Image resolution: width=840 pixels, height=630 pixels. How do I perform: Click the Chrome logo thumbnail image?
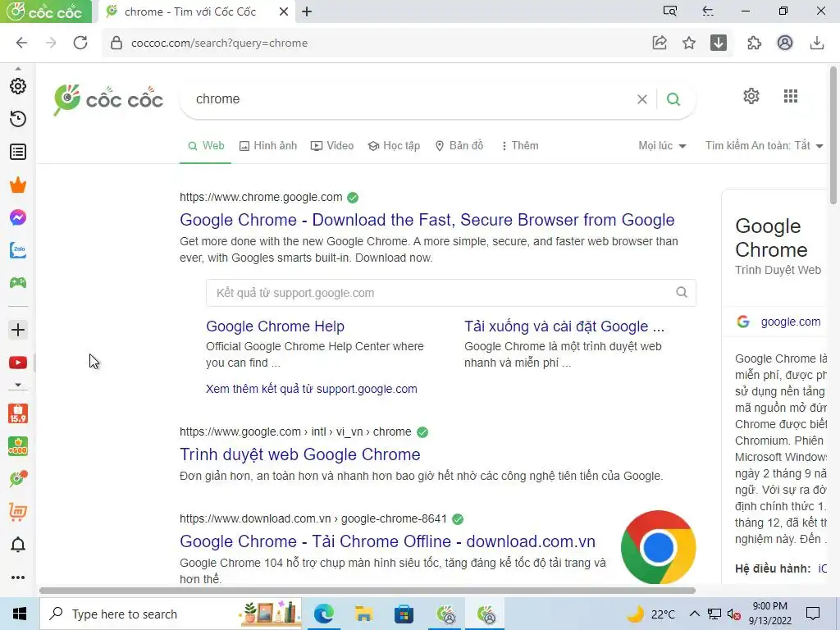[658, 547]
